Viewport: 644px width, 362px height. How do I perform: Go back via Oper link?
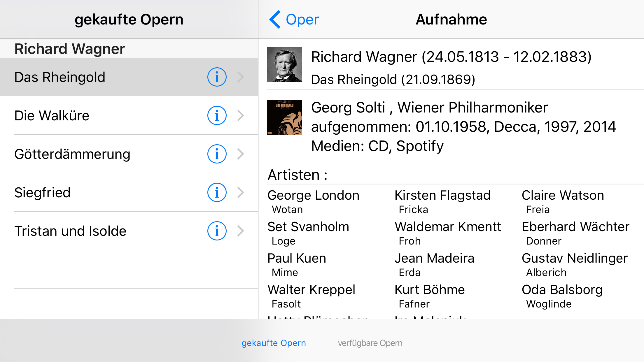coord(302,20)
